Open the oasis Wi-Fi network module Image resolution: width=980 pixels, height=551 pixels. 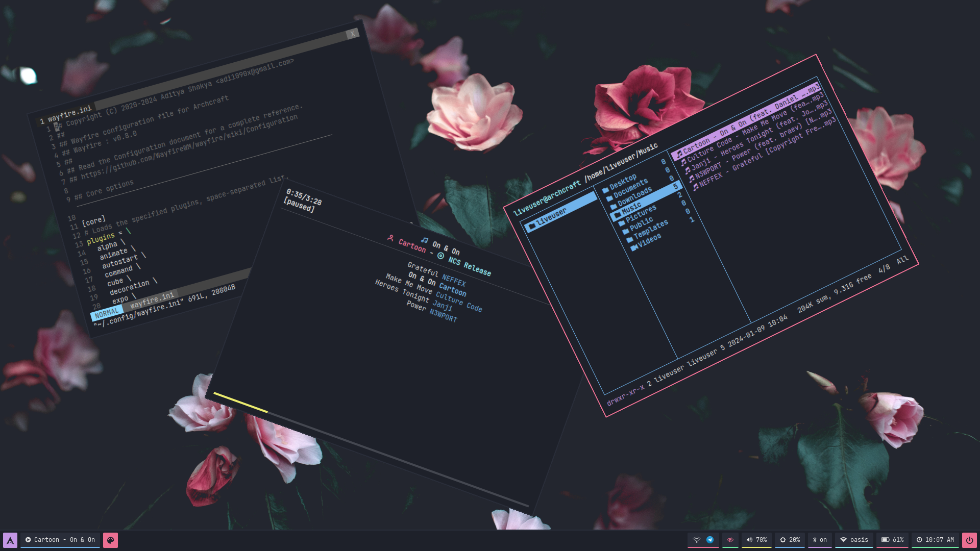coord(854,540)
